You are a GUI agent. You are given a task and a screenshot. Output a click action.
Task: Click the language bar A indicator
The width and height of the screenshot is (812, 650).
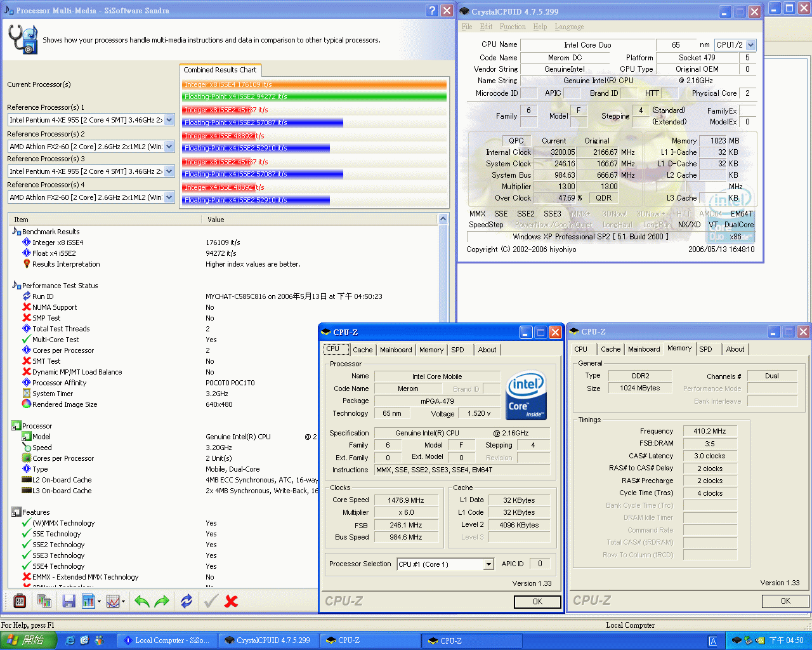[713, 641]
